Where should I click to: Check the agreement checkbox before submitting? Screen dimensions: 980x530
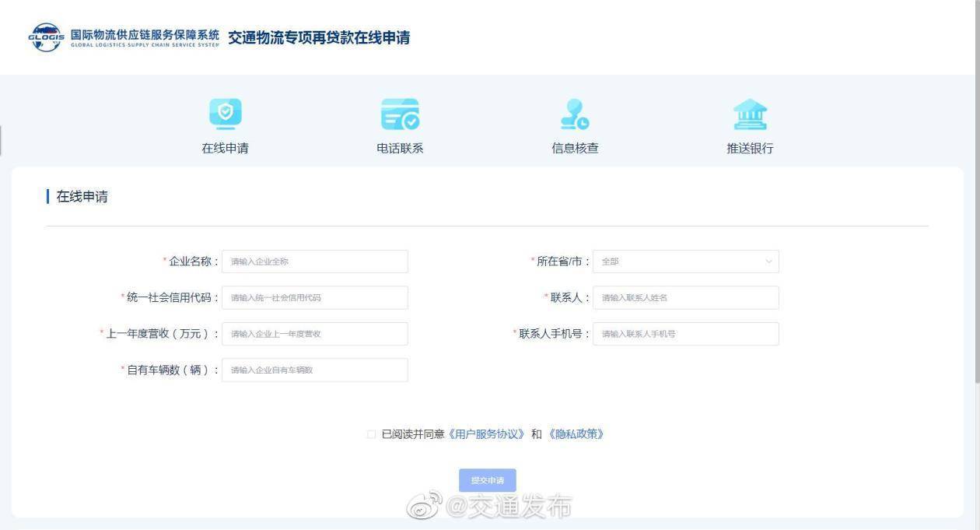(372, 434)
